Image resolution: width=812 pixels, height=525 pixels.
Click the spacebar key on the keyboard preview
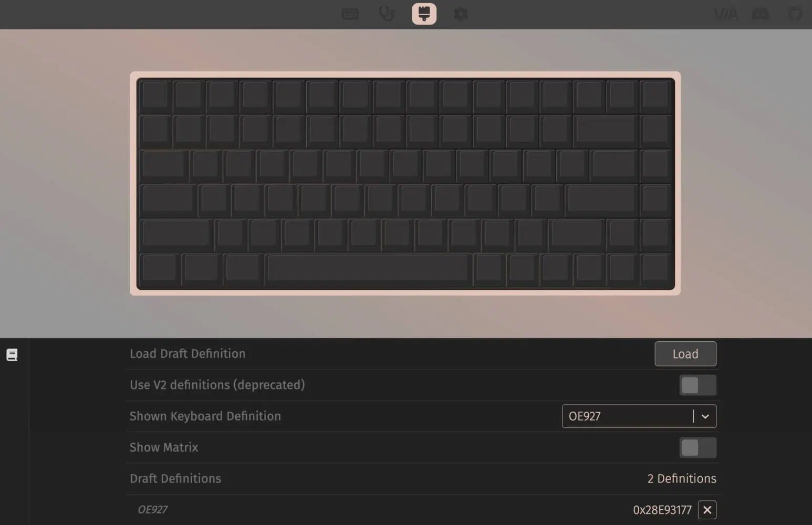[x=368, y=269]
